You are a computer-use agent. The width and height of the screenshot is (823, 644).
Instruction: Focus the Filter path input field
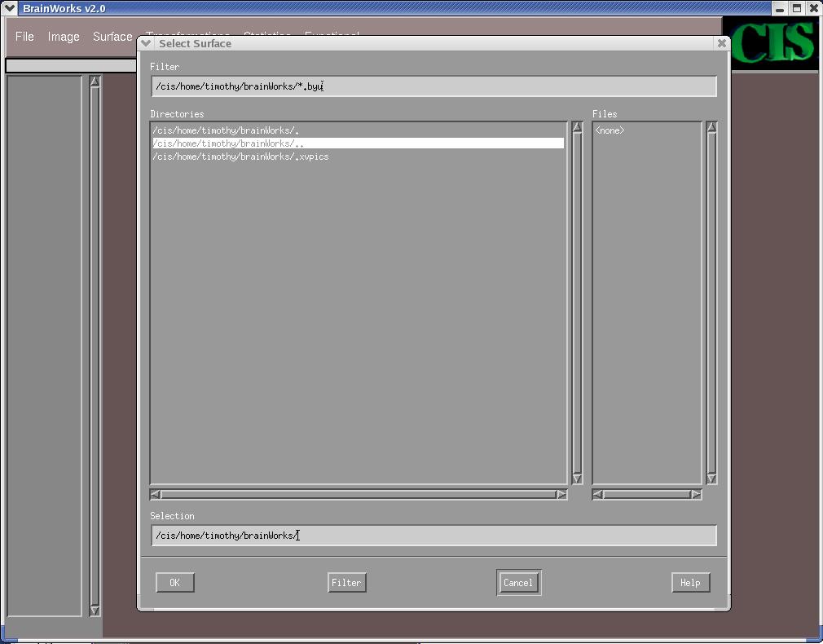(x=434, y=86)
